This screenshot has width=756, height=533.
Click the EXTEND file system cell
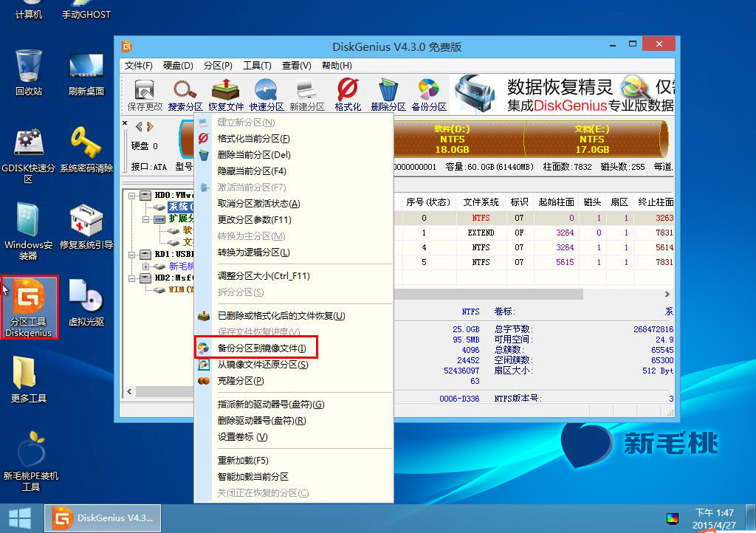(481, 233)
